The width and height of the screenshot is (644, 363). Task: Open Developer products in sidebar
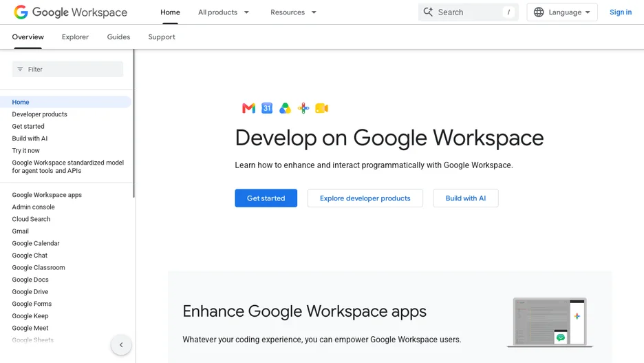coord(39,114)
